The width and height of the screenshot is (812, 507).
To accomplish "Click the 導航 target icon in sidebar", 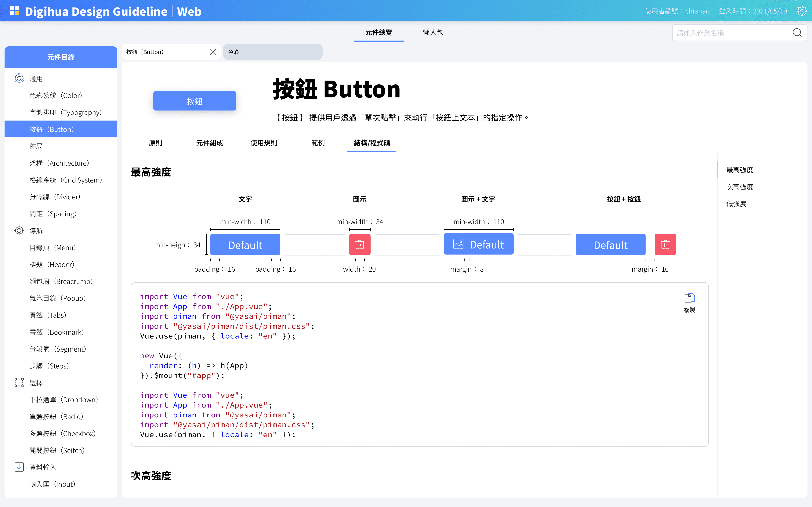I will pos(19,231).
